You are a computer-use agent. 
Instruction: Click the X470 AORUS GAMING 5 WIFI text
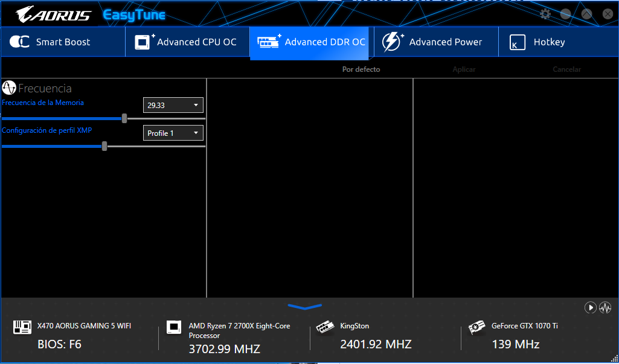[84, 326]
